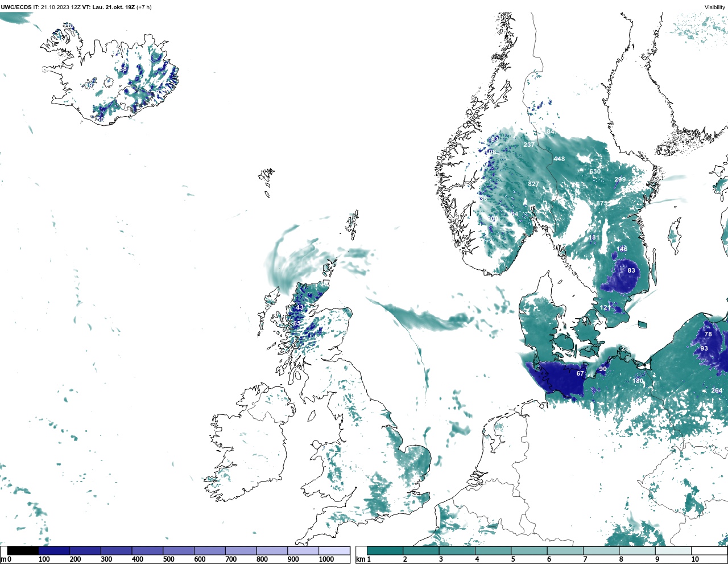The image size is (728, 564).
Task: Click the '500' label on the metre legend
Action: point(168,559)
